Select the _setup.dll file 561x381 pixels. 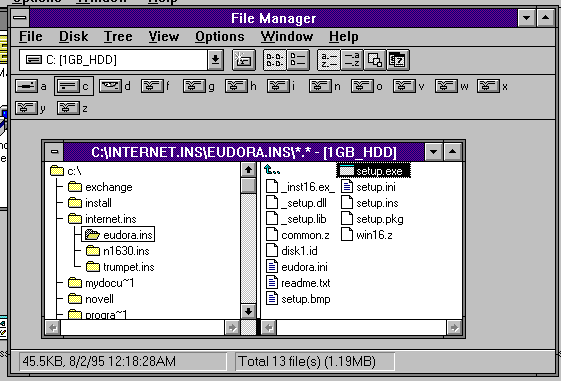pos(297,203)
